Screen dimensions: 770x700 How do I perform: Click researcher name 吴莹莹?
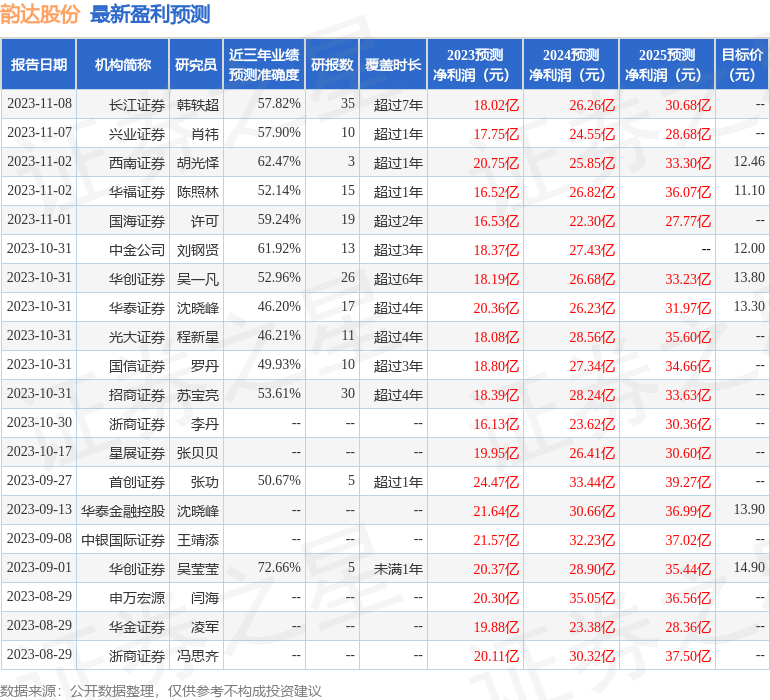pos(197,568)
